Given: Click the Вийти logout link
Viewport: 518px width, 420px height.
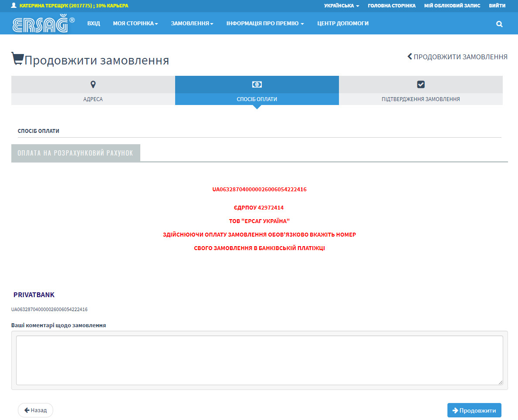Looking at the screenshot, I should point(497,6).
